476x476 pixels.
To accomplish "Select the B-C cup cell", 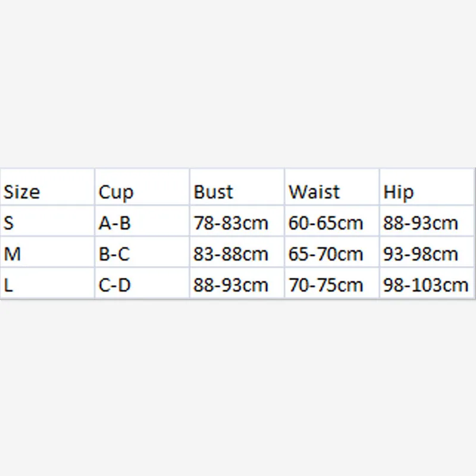I will click(x=142, y=252).
